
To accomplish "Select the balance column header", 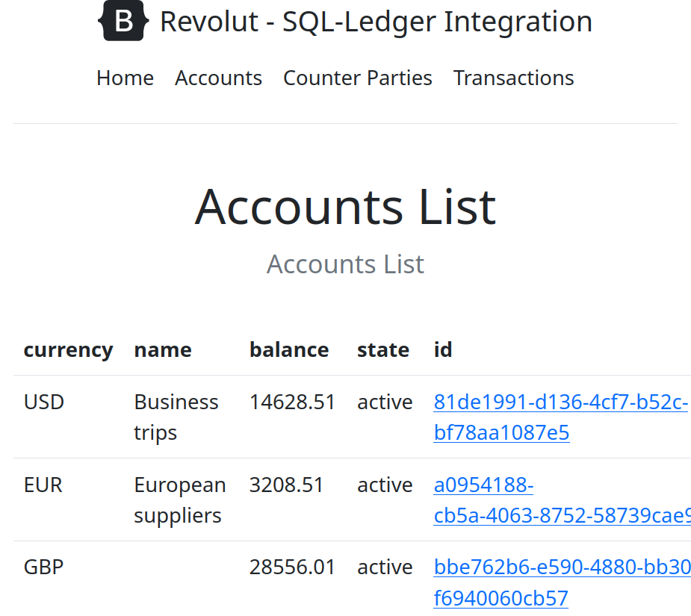I will (x=289, y=350).
